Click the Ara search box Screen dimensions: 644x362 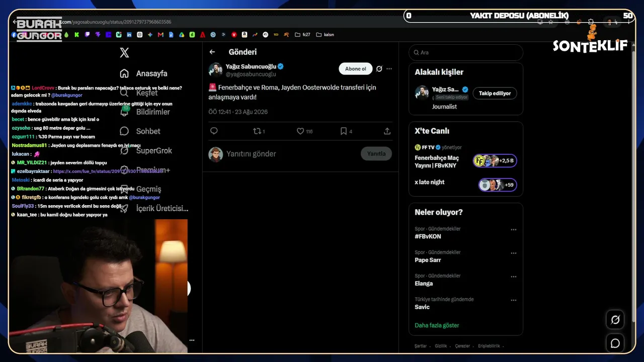[x=466, y=52]
